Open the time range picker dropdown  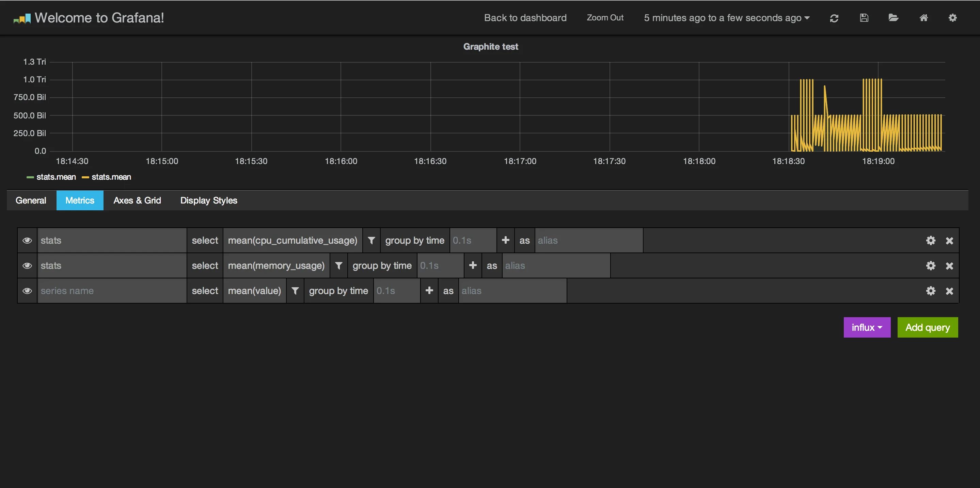[x=727, y=18]
